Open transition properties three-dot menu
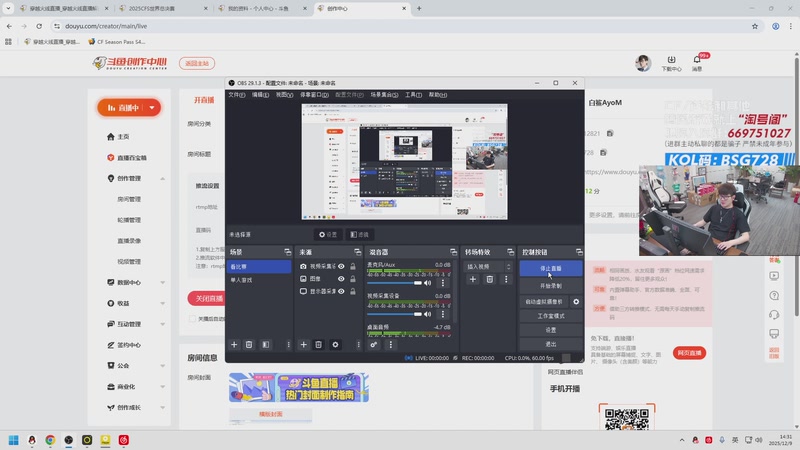This screenshot has height=450, width=800. point(506,279)
